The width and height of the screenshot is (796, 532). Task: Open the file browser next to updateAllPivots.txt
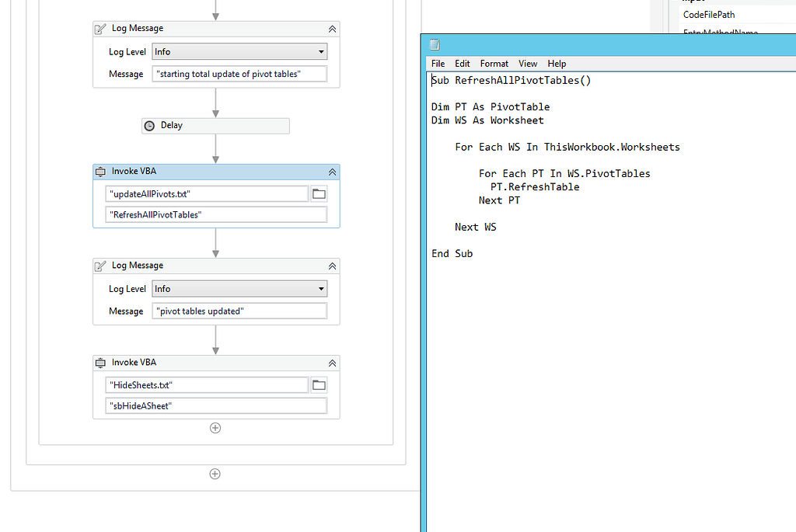click(319, 192)
